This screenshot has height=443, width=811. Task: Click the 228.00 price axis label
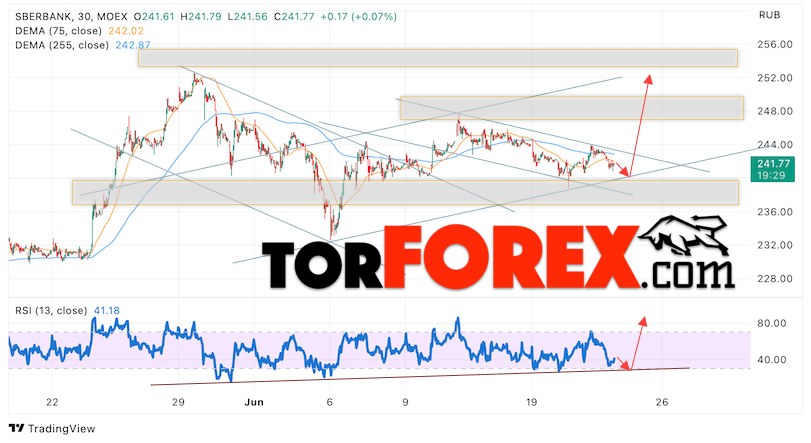pos(775,279)
